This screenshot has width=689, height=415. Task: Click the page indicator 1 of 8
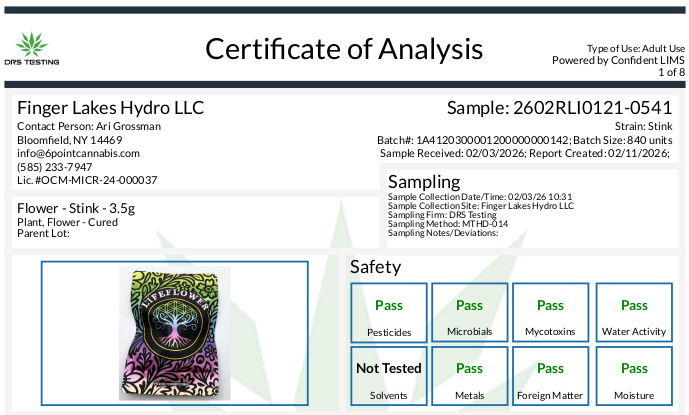point(671,72)
